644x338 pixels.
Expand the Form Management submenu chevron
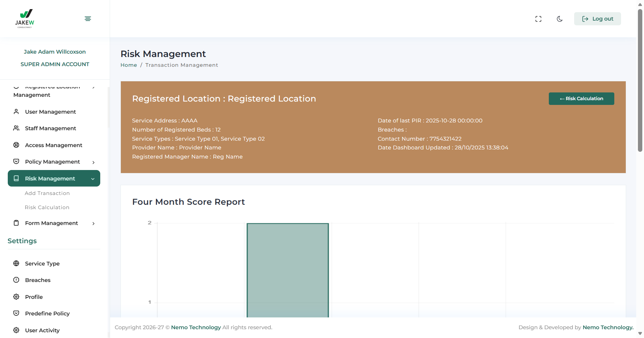coord(93,223)
